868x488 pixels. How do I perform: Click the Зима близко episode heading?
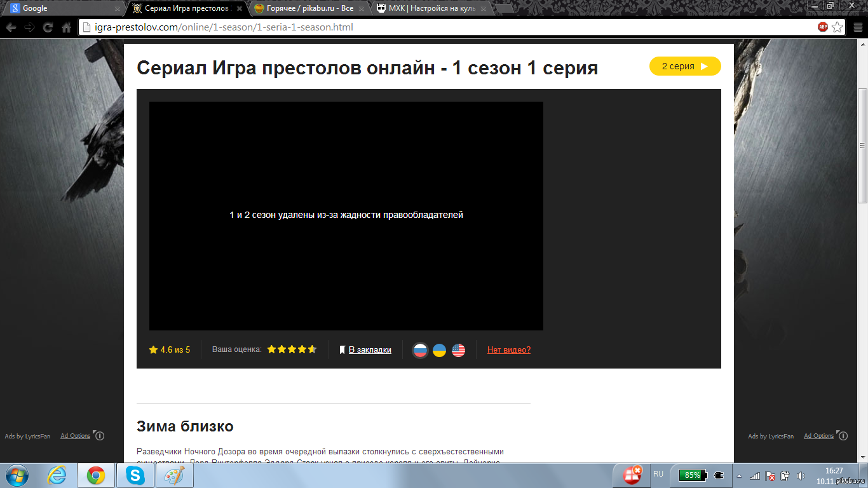(185, 426)
